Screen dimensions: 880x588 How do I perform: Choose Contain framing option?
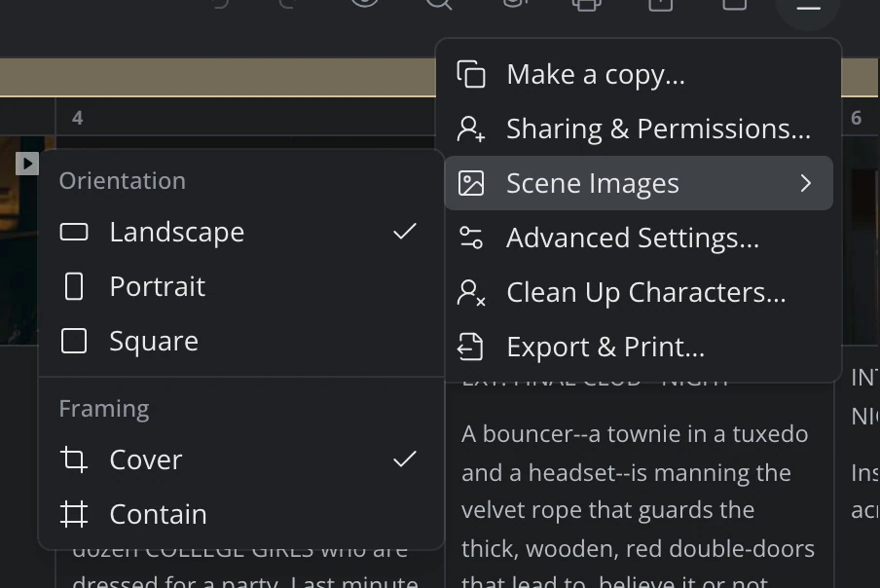[239, 514]
